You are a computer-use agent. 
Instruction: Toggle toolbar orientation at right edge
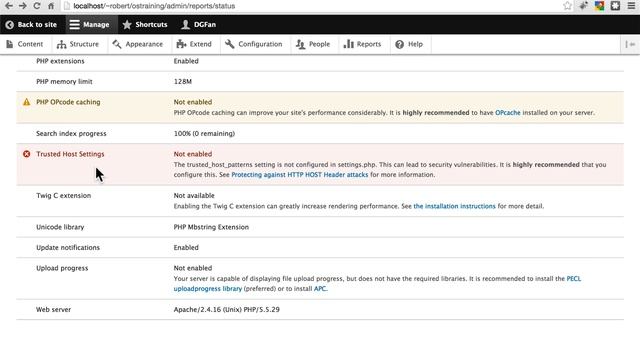(x=630, y=44)
